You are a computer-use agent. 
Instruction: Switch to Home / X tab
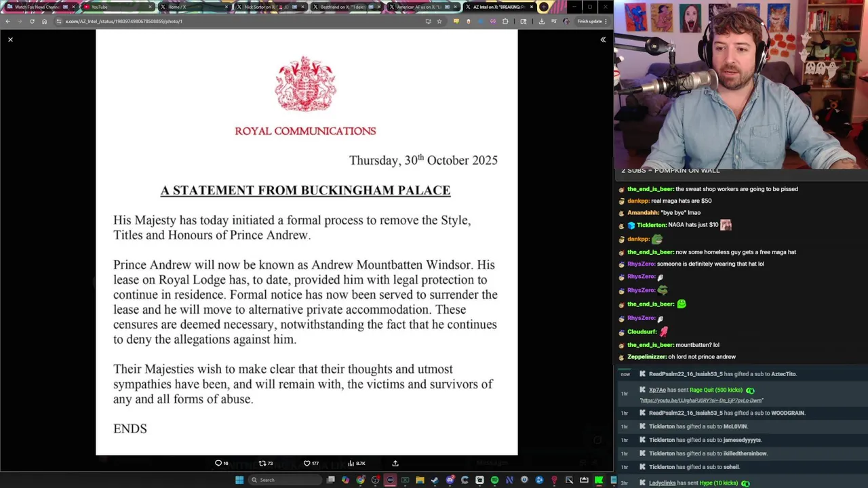point(193,7)
